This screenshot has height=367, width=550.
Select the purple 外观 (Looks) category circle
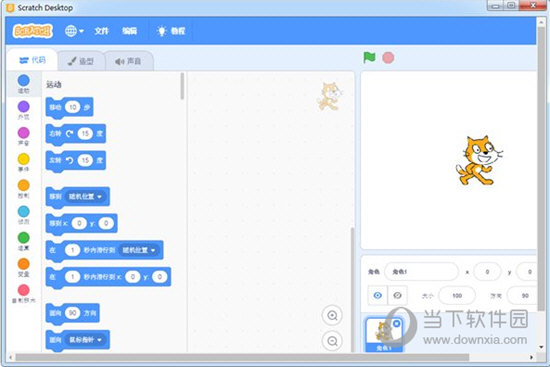coord(24,107)
